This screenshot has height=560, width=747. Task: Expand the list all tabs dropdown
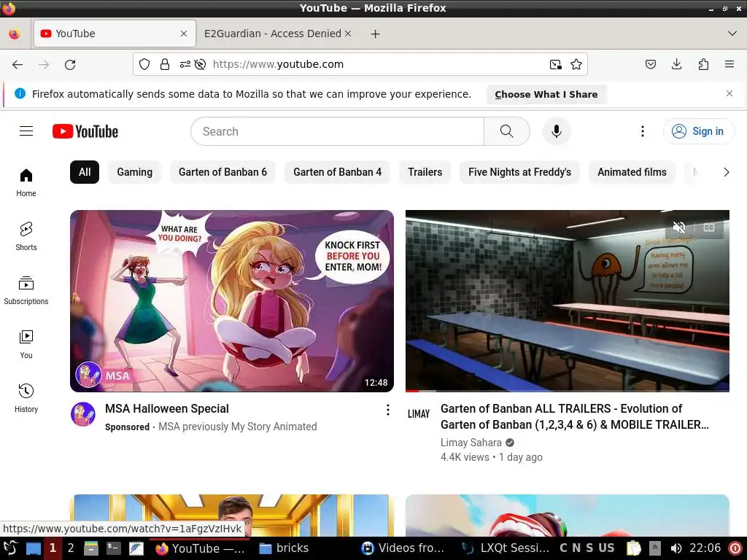[732, 34]
